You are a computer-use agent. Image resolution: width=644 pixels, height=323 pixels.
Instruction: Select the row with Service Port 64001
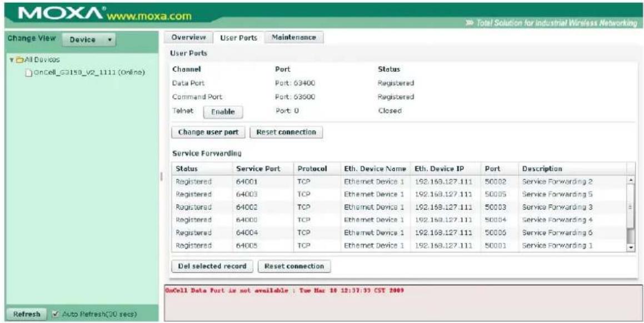(x=399, y=182)
